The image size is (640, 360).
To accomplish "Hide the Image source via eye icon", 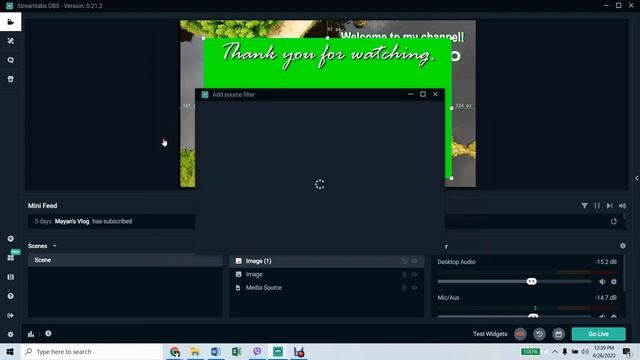I will (414, 275).
